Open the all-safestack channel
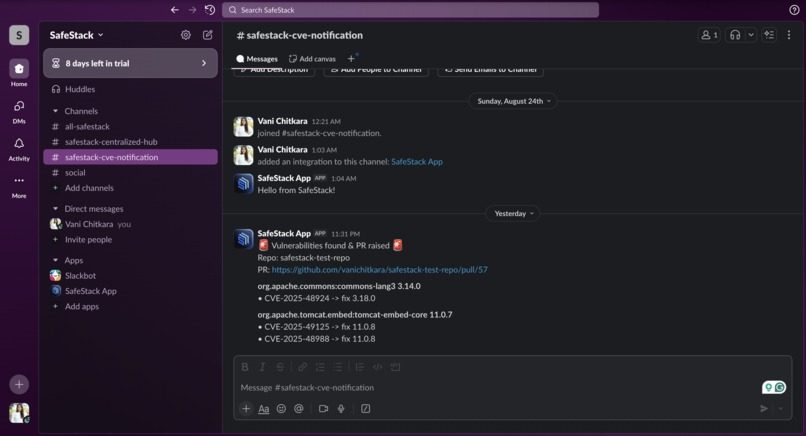Viewport: 806px width, 436px height. pos(131,126)
